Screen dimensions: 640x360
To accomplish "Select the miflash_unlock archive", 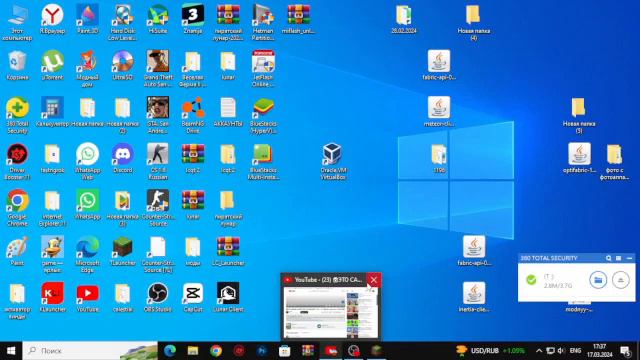I will [298, 21].
